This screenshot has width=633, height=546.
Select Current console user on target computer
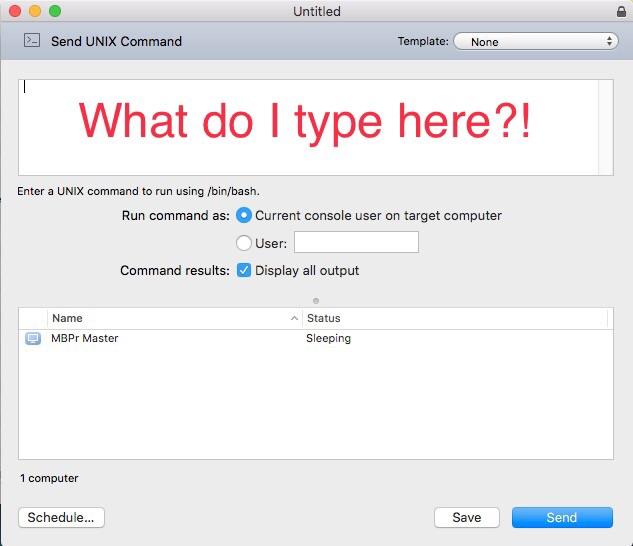244,215
